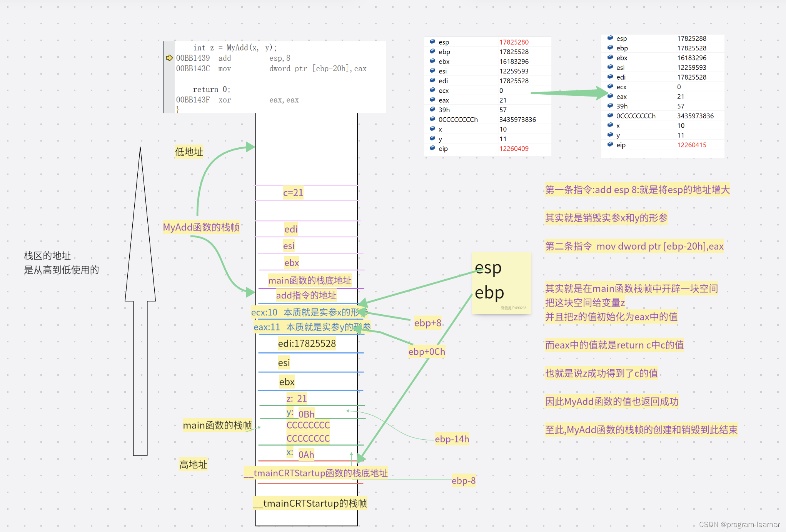Click the blue icon beside esp 17825280
Screen dimensions: 786x532
tap(432, 42)
